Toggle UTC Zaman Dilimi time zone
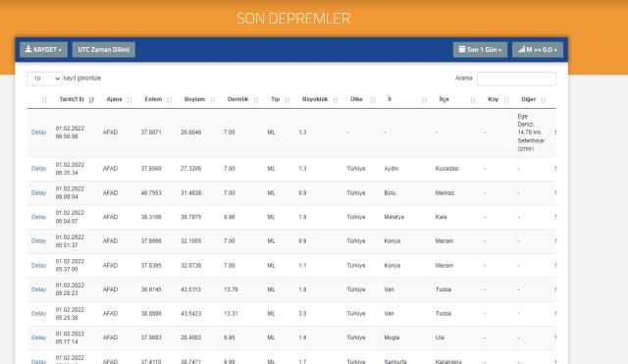The width and height of the screenshot is (628, 364). pyautogui.click(x=104, y=50)
